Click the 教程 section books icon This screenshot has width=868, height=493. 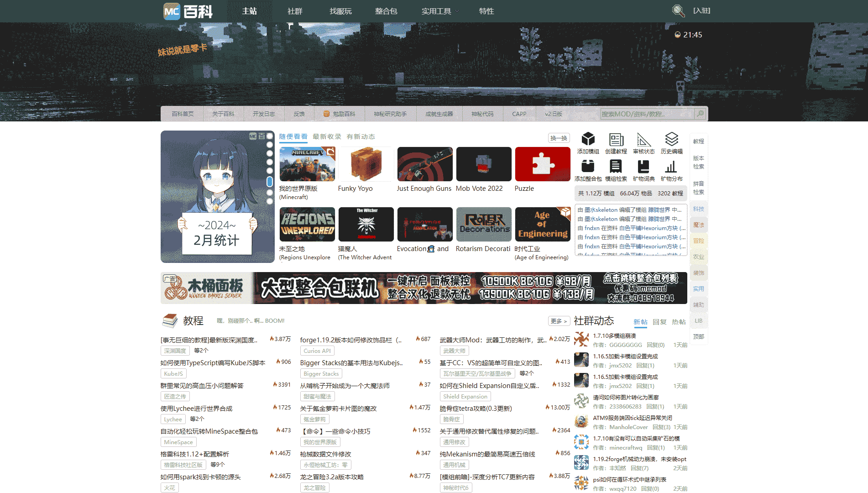pos(170,320)
